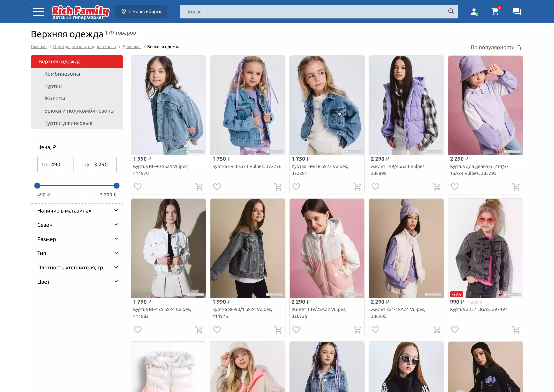
Task: Click into the Поиск search field
Action: pos(314,12)
